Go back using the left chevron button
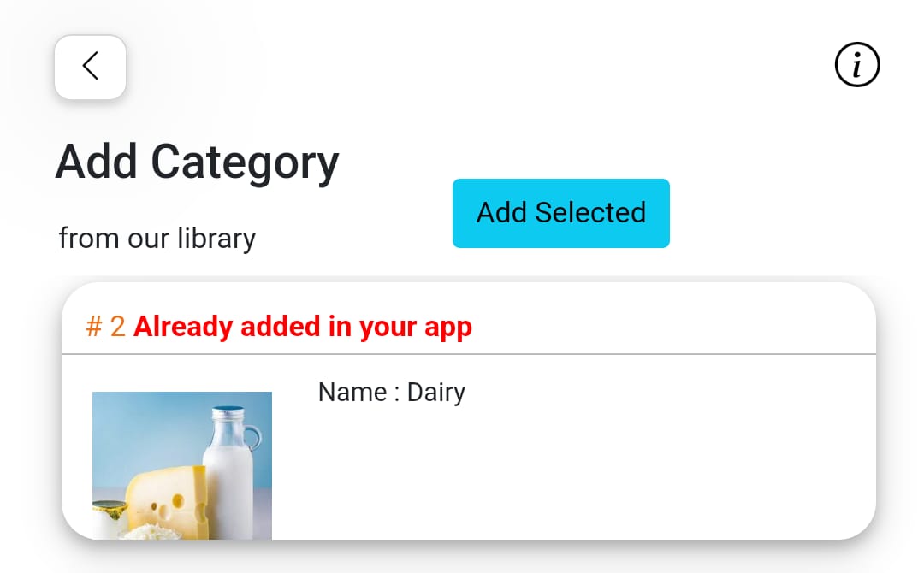This screenshot has height=573, width=924. (90, 67)
